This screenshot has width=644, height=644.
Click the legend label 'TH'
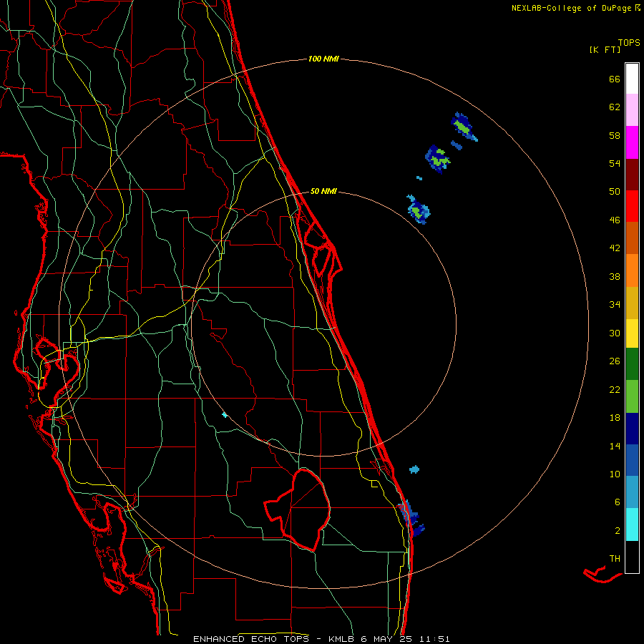pyautogui.click(x=615, y=559)
